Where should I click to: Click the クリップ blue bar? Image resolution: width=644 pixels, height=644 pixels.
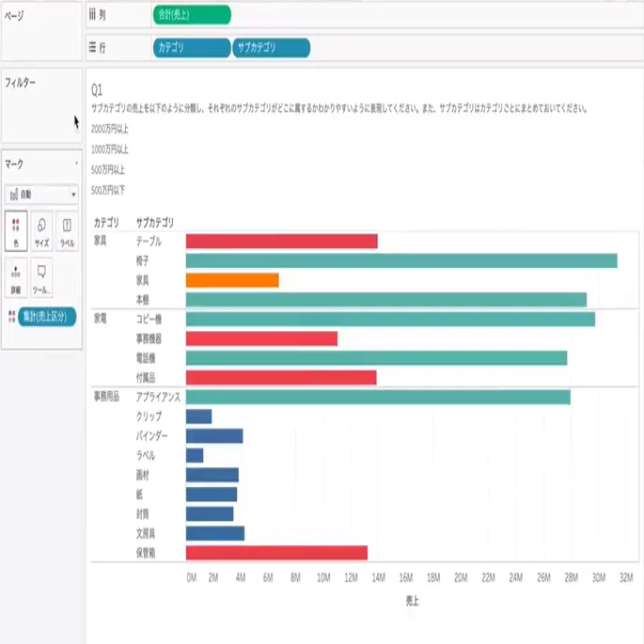click(x=198, y=416)
